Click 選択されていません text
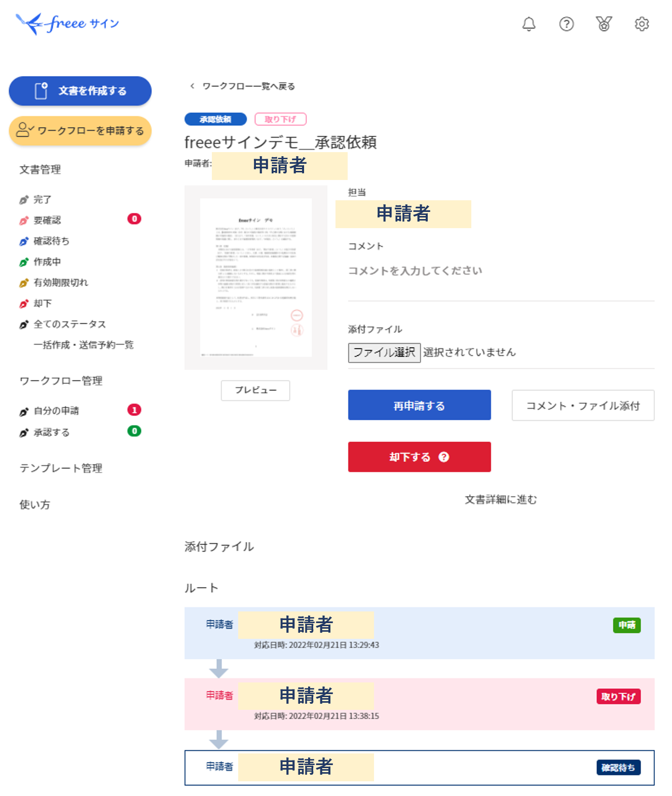Image resolution: width=672 pixels, height=796 pixels. coord(469,352)
